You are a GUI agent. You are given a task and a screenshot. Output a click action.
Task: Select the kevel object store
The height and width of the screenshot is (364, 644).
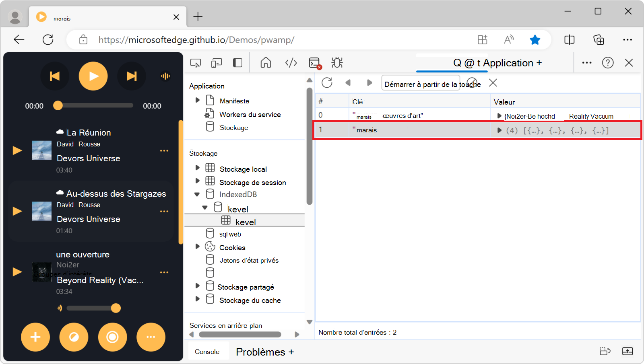click(246, 222)
